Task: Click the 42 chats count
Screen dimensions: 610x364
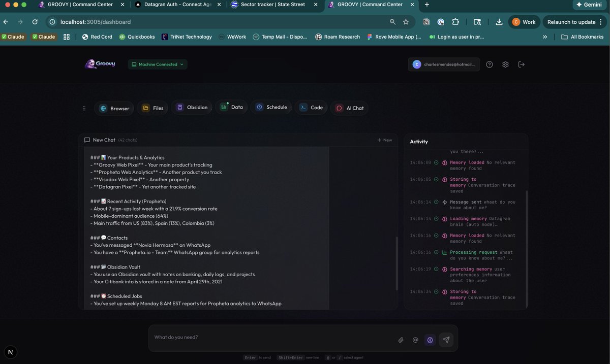Action: [128, 140]
